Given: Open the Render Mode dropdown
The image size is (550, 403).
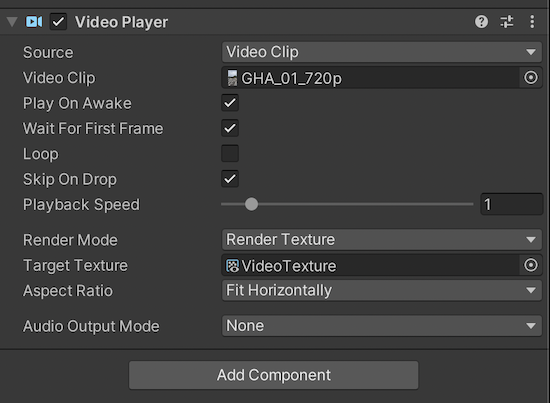Looking at the screenshot, I should pos(382,240).
